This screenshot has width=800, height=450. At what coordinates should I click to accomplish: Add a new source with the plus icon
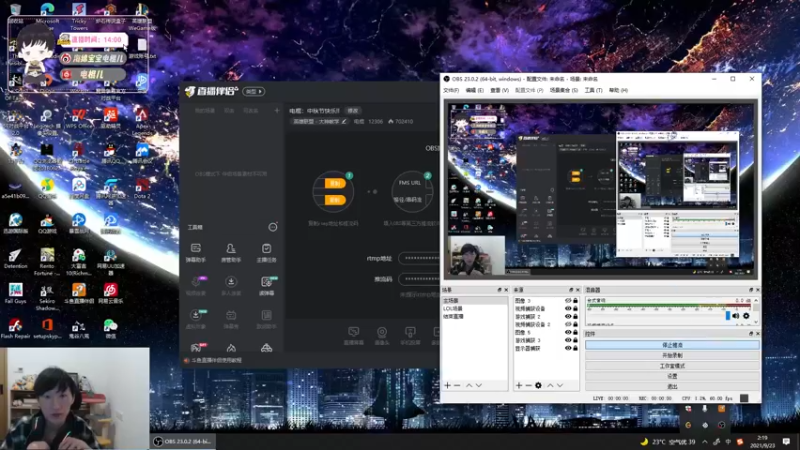click(x=519, y=385)
